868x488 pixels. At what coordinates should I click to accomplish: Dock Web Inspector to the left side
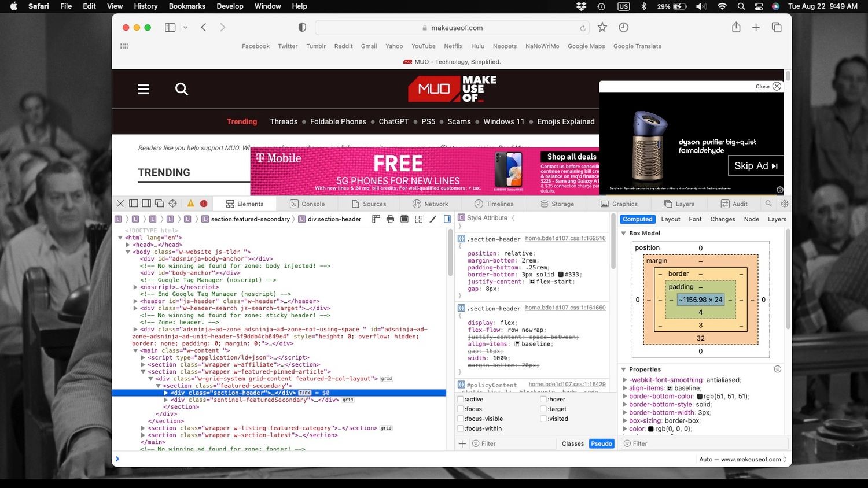coord(133,204)
